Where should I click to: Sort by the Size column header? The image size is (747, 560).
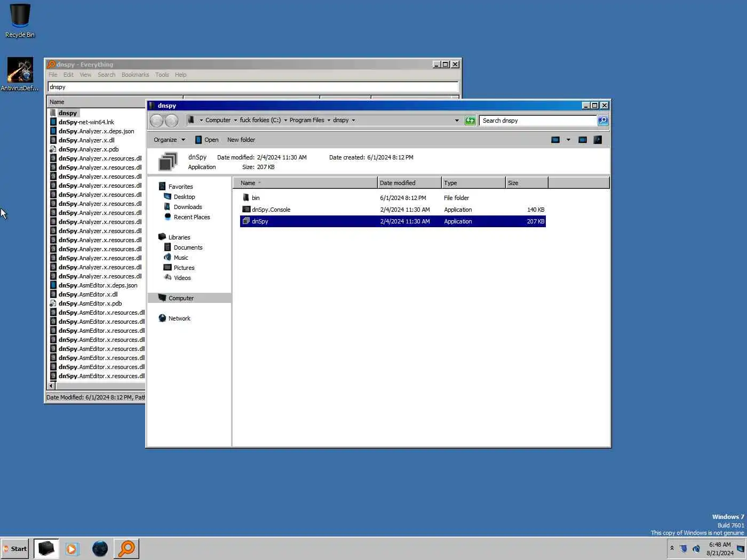[x=527, y=183]
